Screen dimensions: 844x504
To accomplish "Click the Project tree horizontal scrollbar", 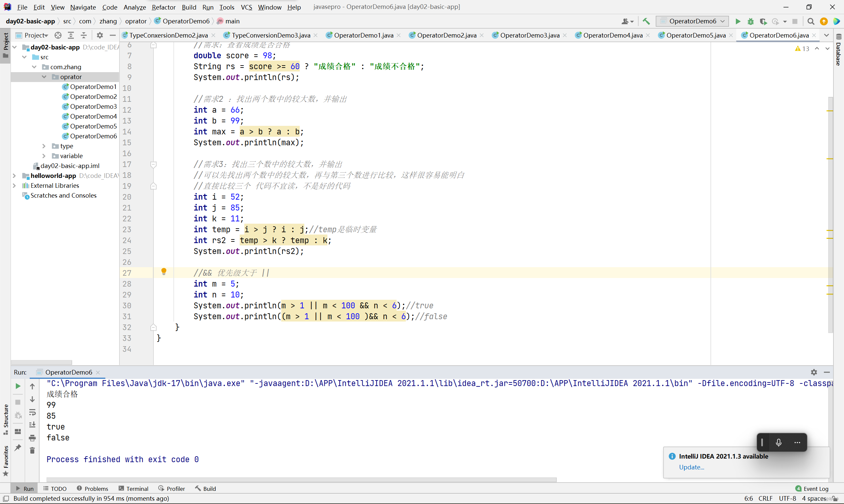I will (x=42, y=362).
